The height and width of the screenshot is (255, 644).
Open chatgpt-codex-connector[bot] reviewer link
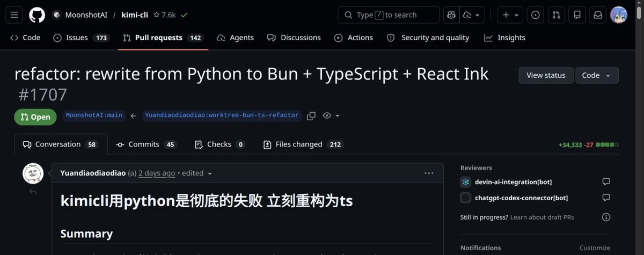click(x=521, y=198)
